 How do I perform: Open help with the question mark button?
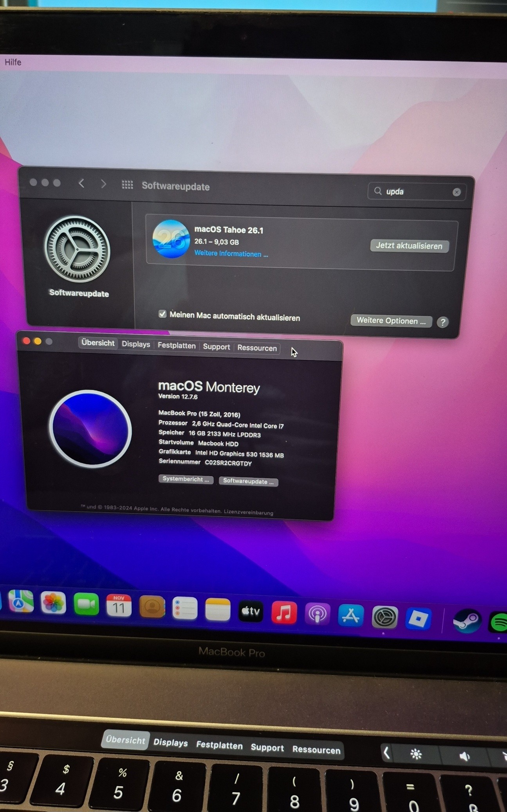click(x=442, y=322)
